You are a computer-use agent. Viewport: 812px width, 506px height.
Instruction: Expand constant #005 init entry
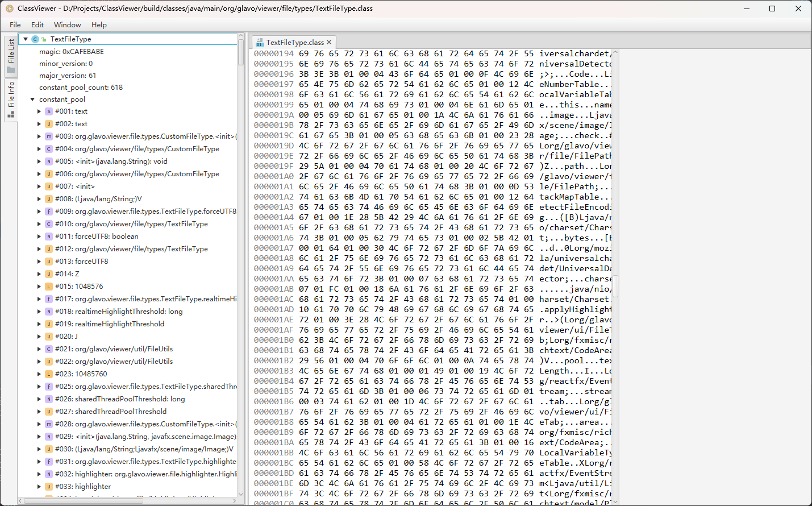(x=39, y=161)
